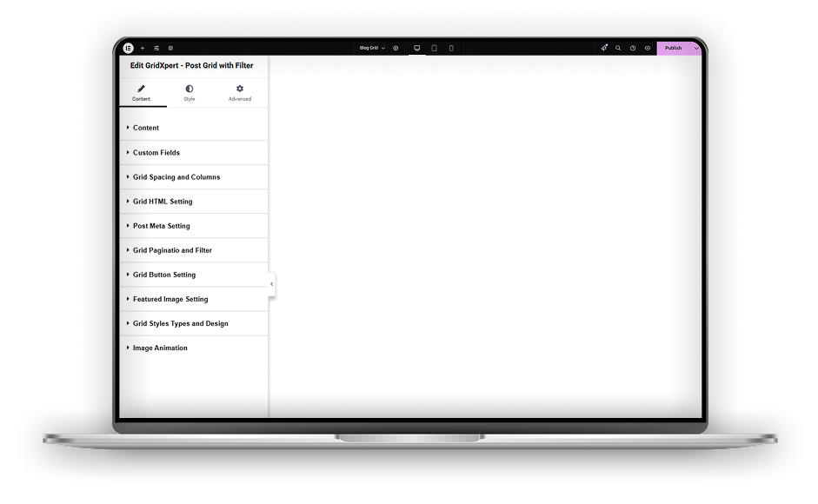Viewport: 818px width, 504px height.
Task: Expand the Grid Spacing and Columns section
Action: pyautogui.click(x=176, y=177)
